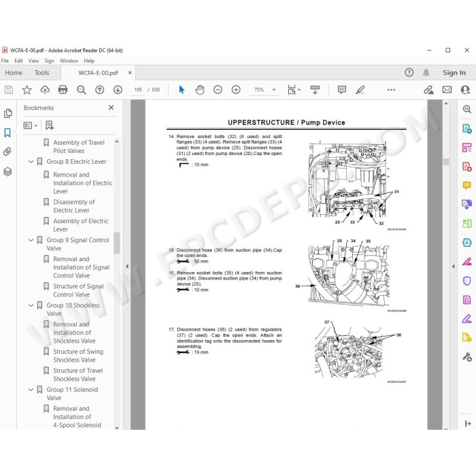The width and height of the screenshot is (476, 476).
Task: Open the Sign menu
Action: coord(49,61)
